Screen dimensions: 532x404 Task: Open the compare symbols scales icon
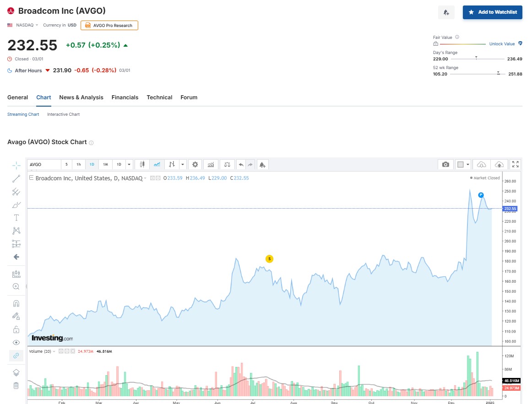point(228,164)
